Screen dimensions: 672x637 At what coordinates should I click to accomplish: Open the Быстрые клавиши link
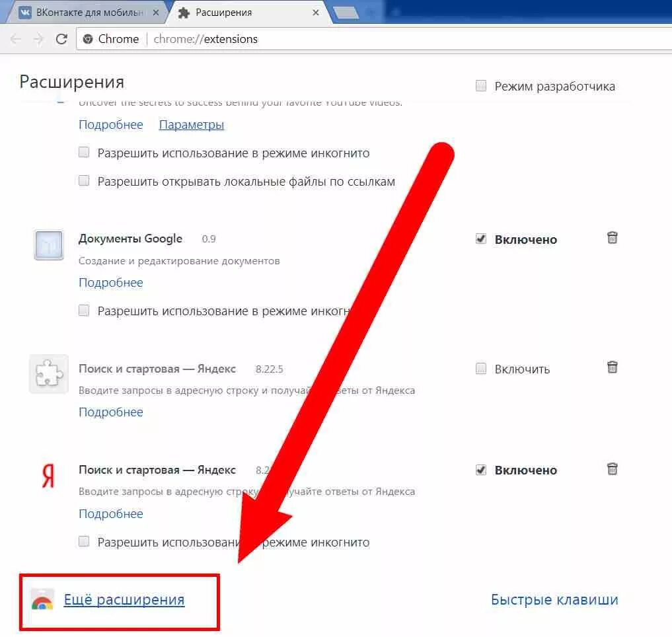(554, 599)
